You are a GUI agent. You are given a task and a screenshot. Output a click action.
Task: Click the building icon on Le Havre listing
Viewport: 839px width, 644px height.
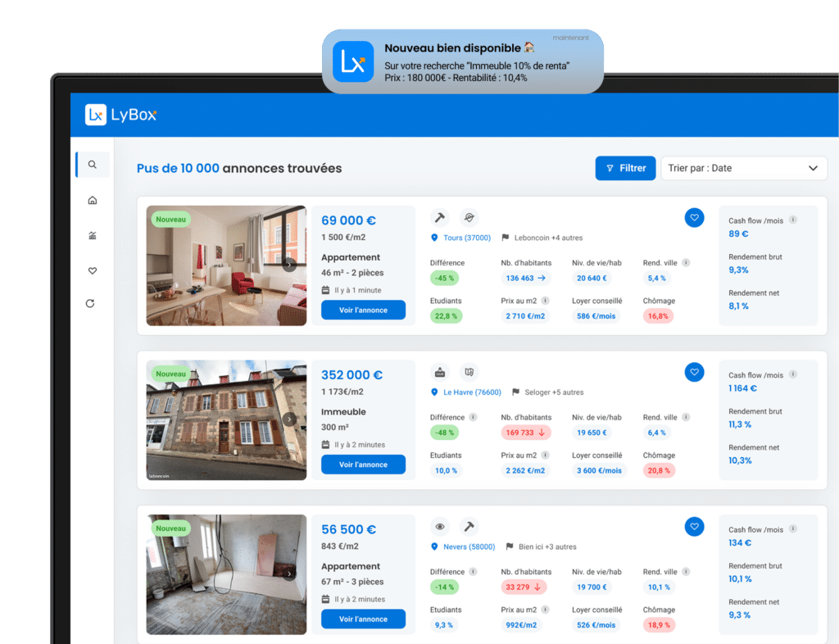tap(440, 372)
